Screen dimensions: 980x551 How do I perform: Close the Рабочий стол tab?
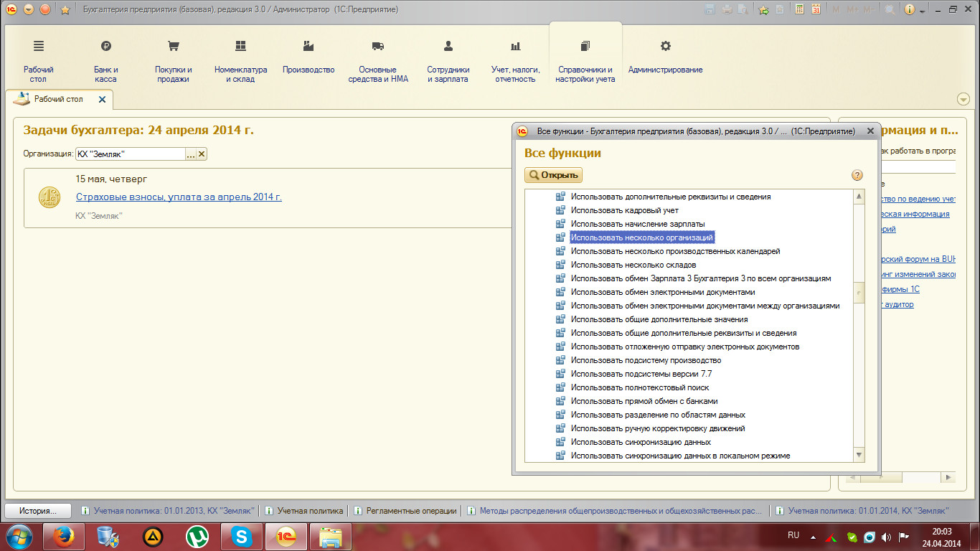click(102, 100)
